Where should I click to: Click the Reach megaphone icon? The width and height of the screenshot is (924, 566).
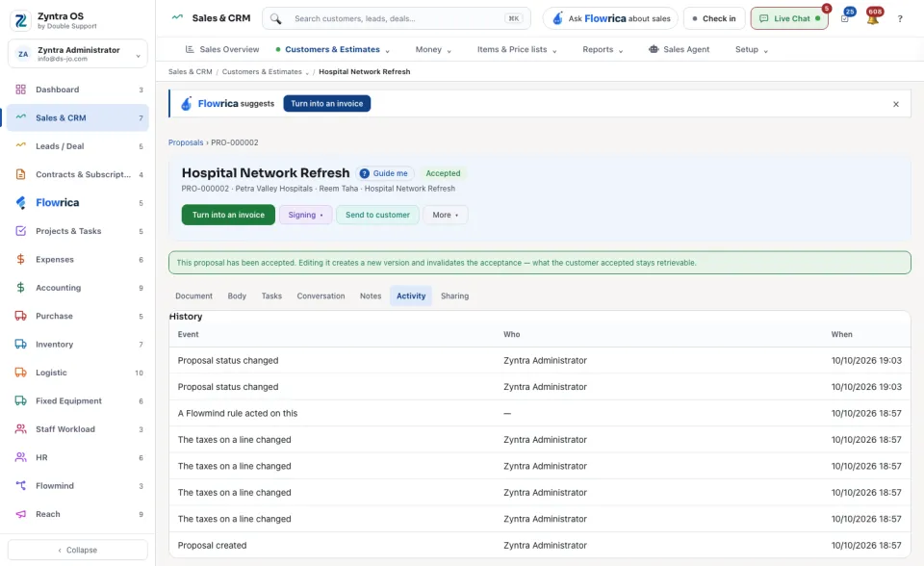tap(20, 514)
